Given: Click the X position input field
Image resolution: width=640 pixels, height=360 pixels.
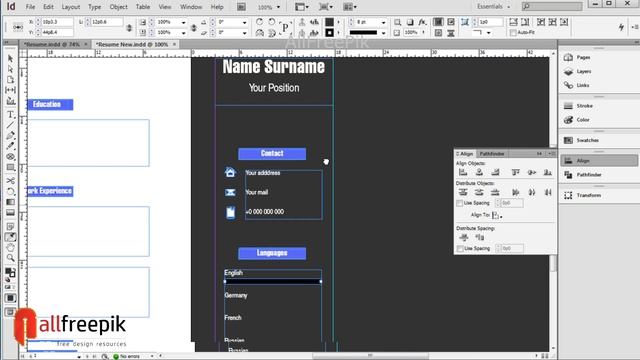Looking at the screenshot, I should (57, 22).
